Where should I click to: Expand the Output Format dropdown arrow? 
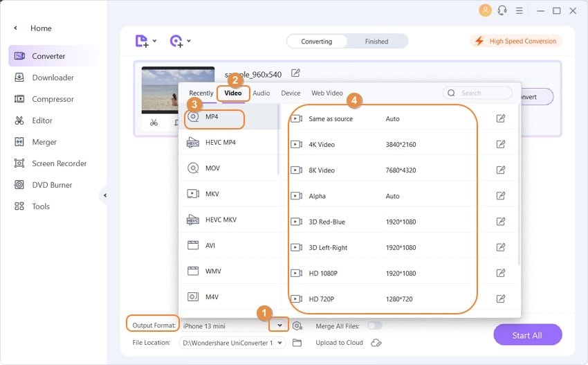pyautogui.click(x=279, y=326)
